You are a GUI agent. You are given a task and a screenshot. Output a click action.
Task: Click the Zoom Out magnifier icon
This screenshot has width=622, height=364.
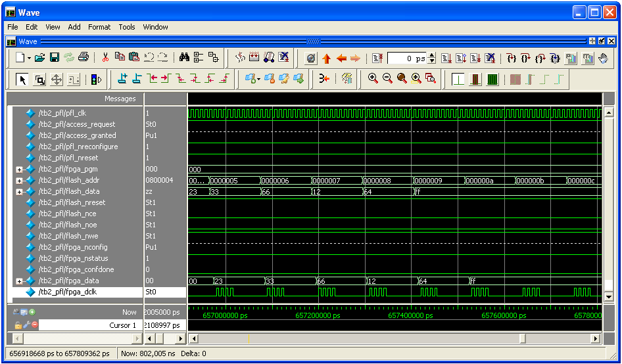tap(387, 79)
